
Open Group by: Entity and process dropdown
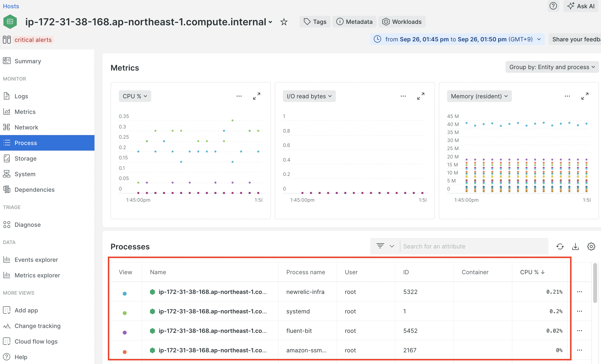click(552, 67)
